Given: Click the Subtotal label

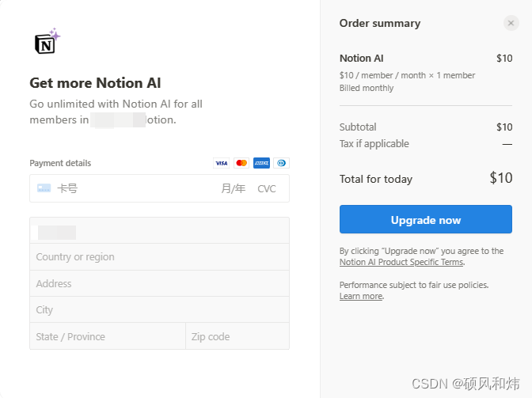Looking at the screenshot, I should click(358, 127).
